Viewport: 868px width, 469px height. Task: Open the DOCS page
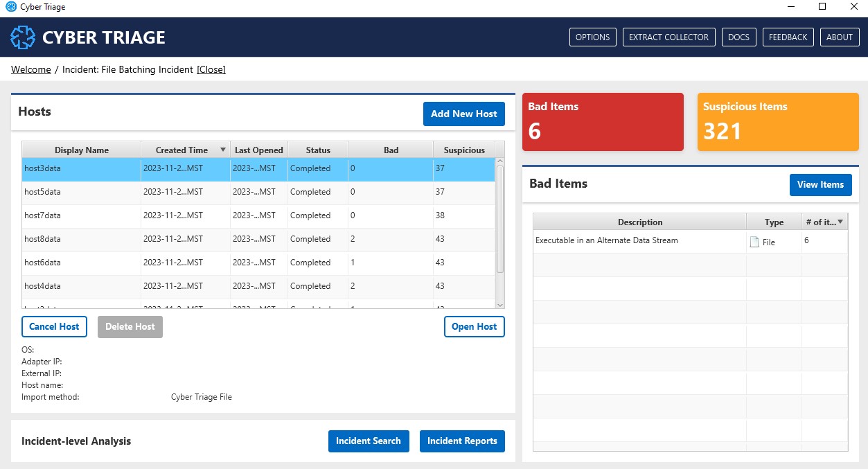[738, 37]
